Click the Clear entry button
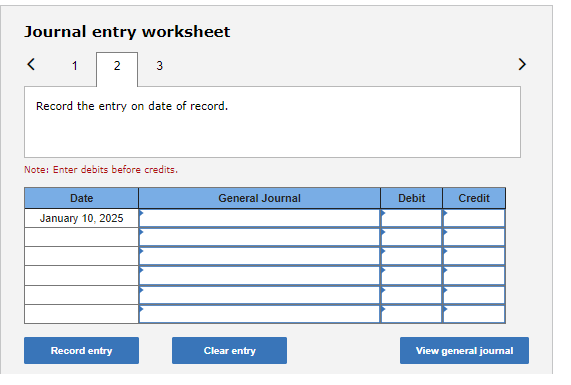 [x=229, y=350]
